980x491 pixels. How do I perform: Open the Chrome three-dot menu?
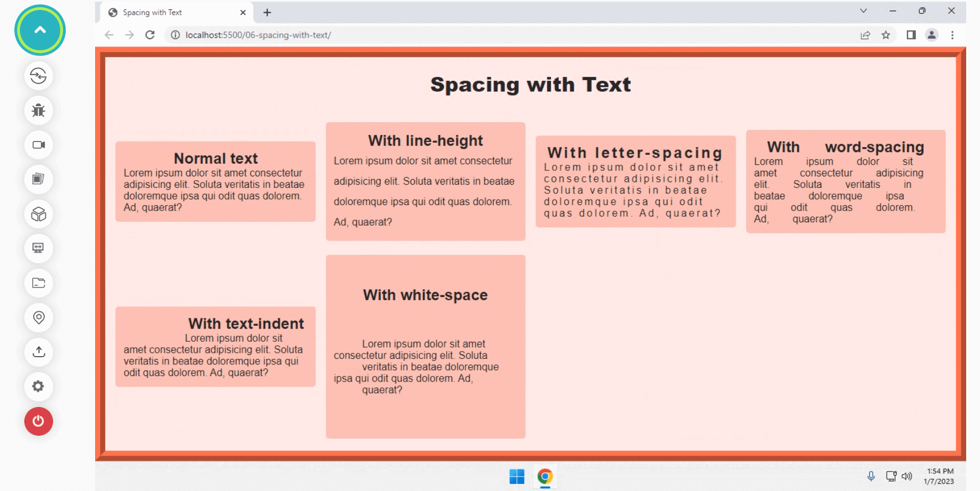click(x=952, y=35)
